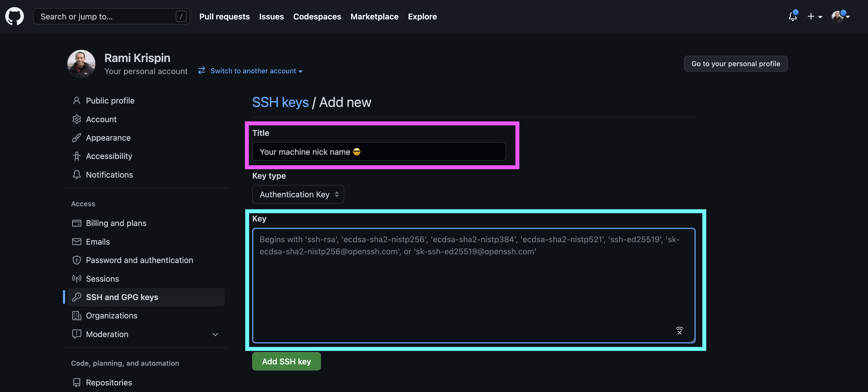Click into the Key text area
Screen dimensions: 868x392
point(473,290)
